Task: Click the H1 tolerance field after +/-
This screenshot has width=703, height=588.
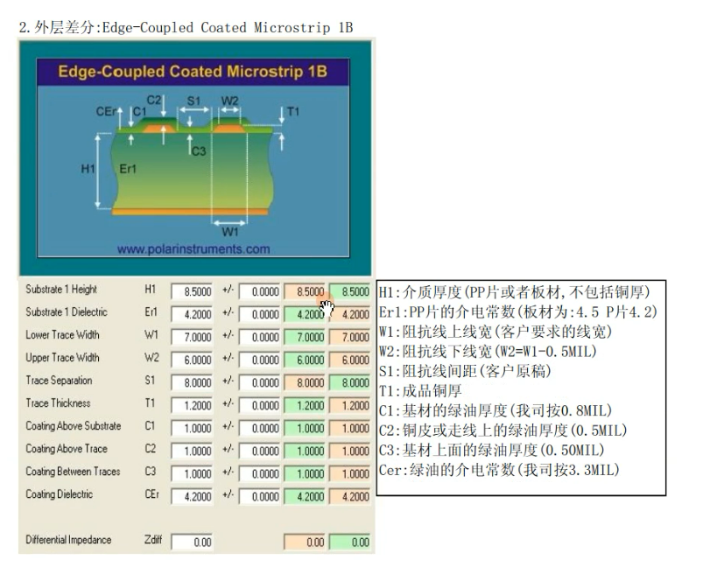Action: [x=260, y=291]
